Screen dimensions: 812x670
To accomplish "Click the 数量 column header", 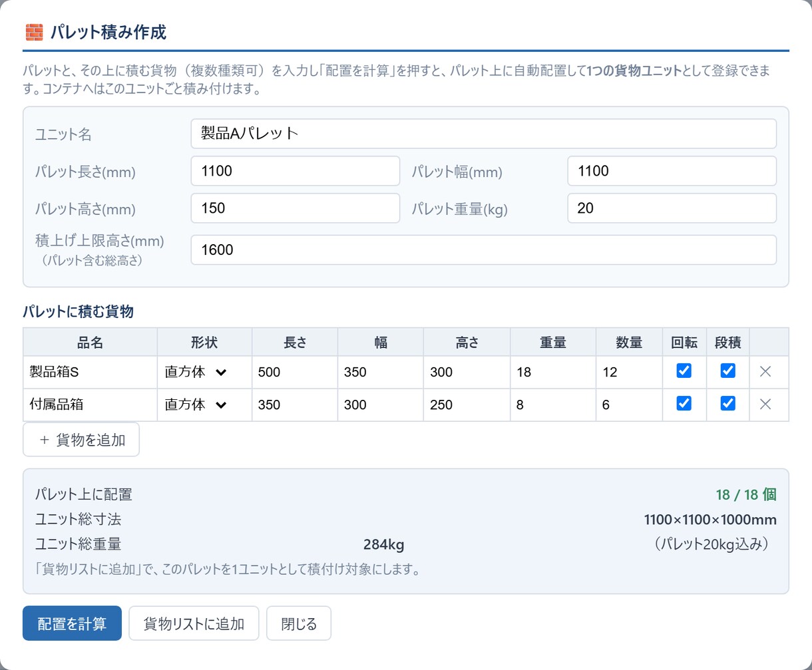I will pos(629,343).
